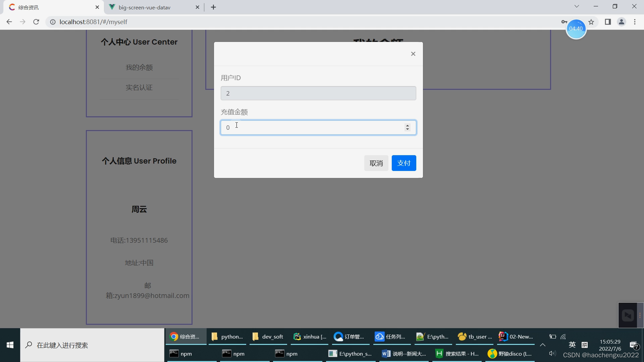Open the E:\pyth... Notepad++ taskbar item
Screen dimensions: 644x362
(433, 337)
